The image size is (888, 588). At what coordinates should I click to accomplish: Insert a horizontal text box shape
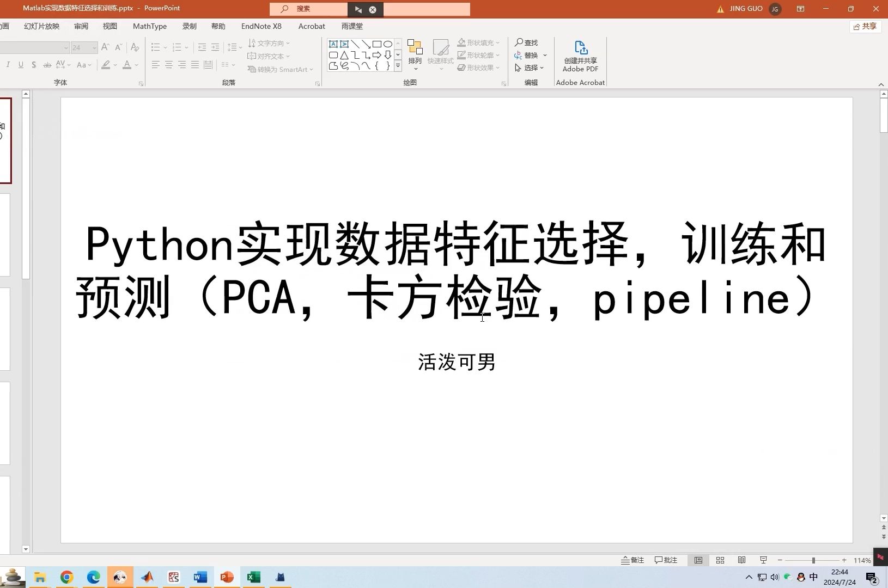click(x=333, y=44)
